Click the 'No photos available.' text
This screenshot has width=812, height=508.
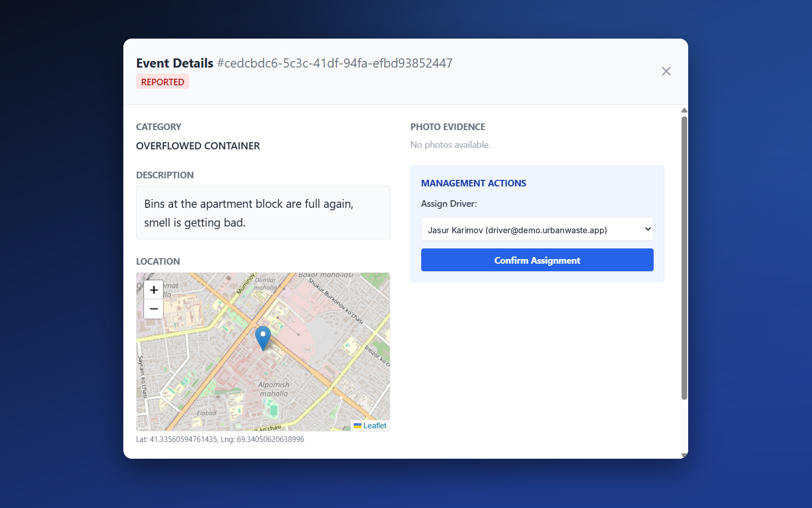(x=451, y=145)
